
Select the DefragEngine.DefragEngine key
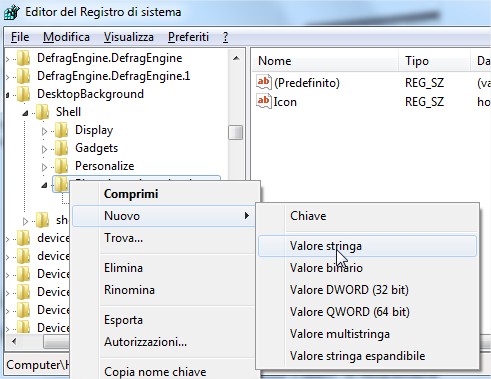[110, 58]
